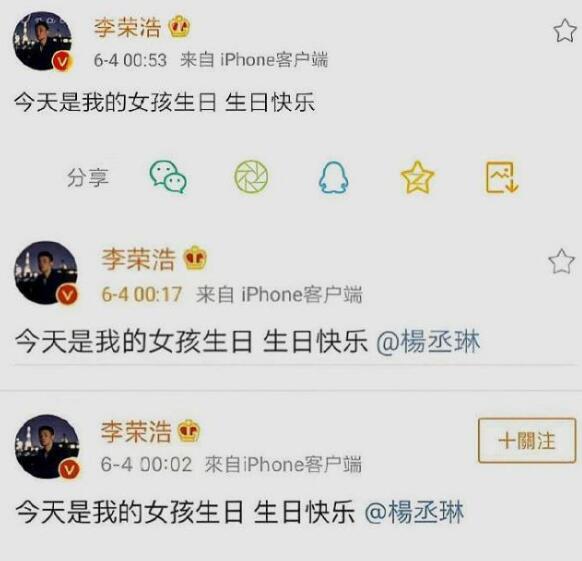Tap crown badge beside the 00:53 post name
Image resolution: width=582 pixels, height=561 pixels.
tap(180, 27)
